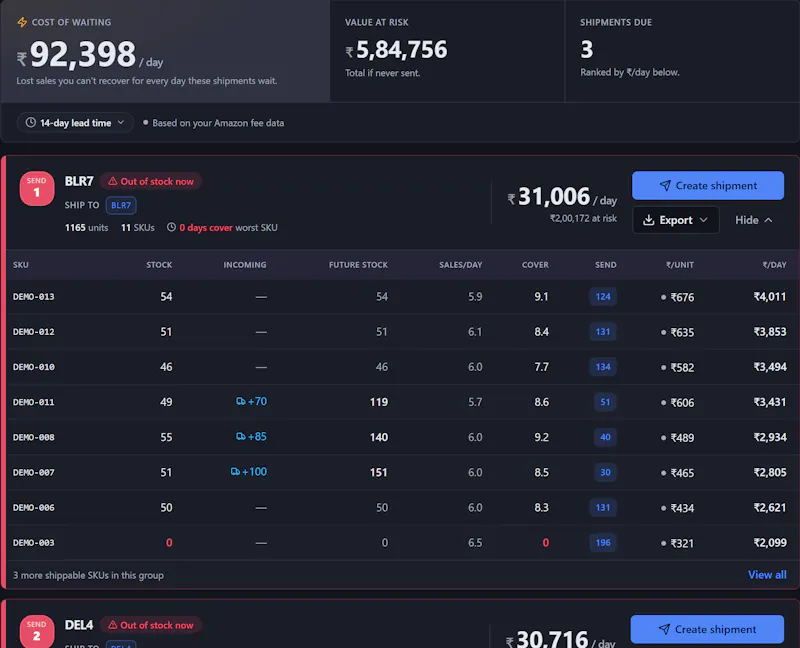The height and width of the screenshot is (648, 800).
Task: Select the INCOMING column header
Action: coord(245,265)
